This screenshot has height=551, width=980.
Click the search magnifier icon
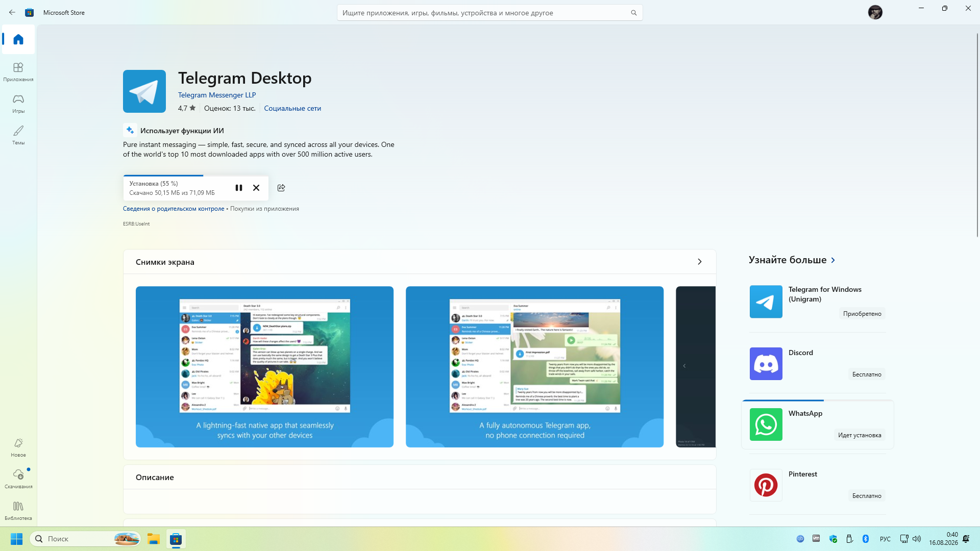pyautogui.click(x=634, y=13)
